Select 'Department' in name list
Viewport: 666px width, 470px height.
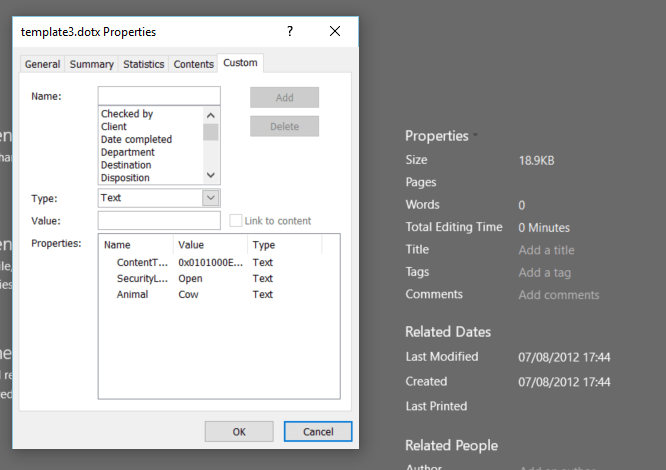click(127, 152)
